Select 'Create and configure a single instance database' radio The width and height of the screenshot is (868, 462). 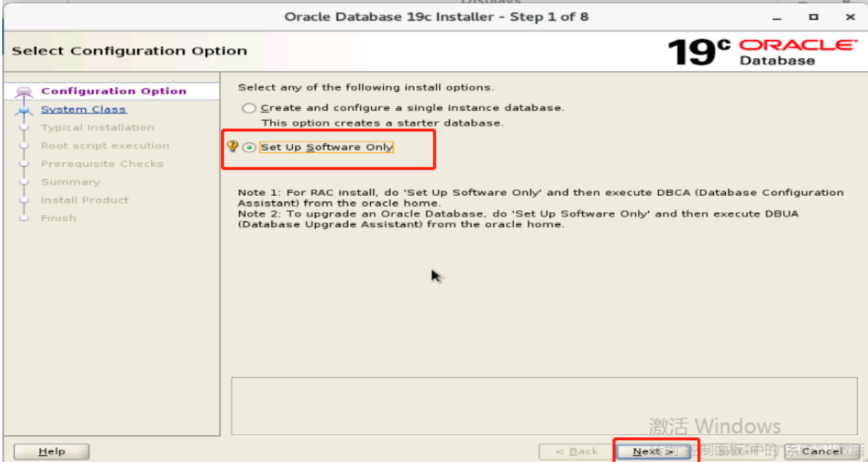(249, 109)
